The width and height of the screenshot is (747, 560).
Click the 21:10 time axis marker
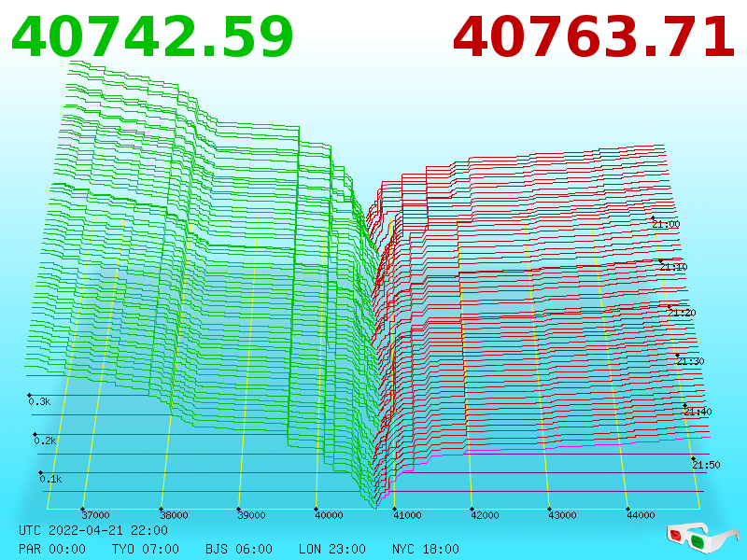pyautogui.click(x=673, y=267)
